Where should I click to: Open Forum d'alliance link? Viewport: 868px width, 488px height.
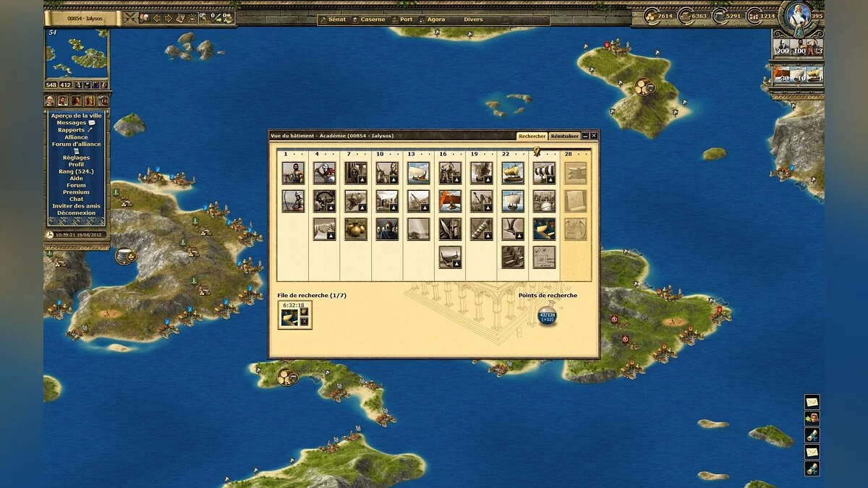(76, 144)
